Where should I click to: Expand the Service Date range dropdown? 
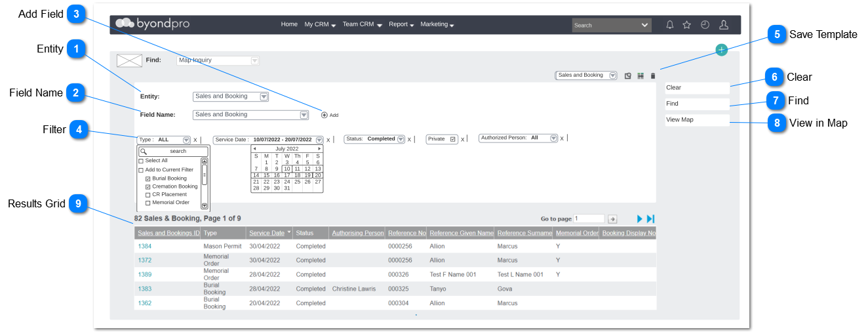click(319, 140)
